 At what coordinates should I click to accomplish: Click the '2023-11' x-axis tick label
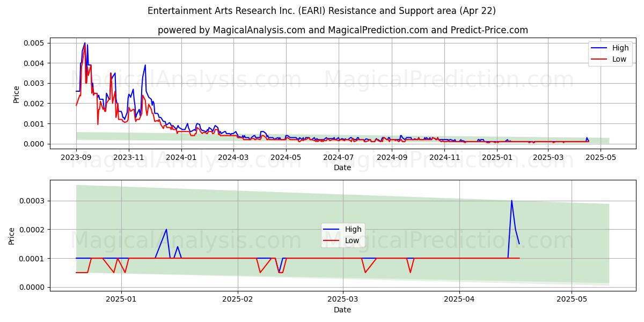(x=129, y=157)
